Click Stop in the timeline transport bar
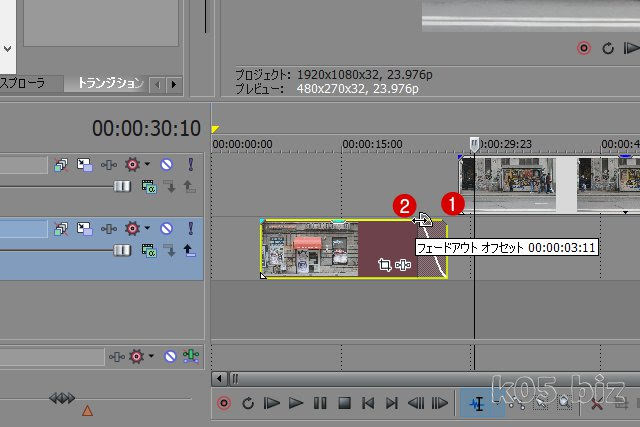This screenshot has width=640, height=427. (x=344, y=403)
